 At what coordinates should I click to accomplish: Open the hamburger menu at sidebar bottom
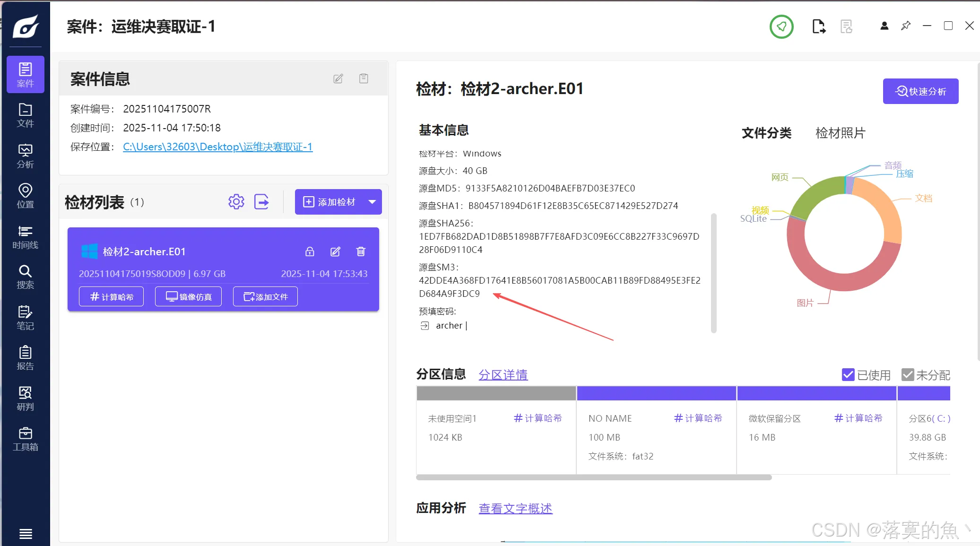coord(26,533)
